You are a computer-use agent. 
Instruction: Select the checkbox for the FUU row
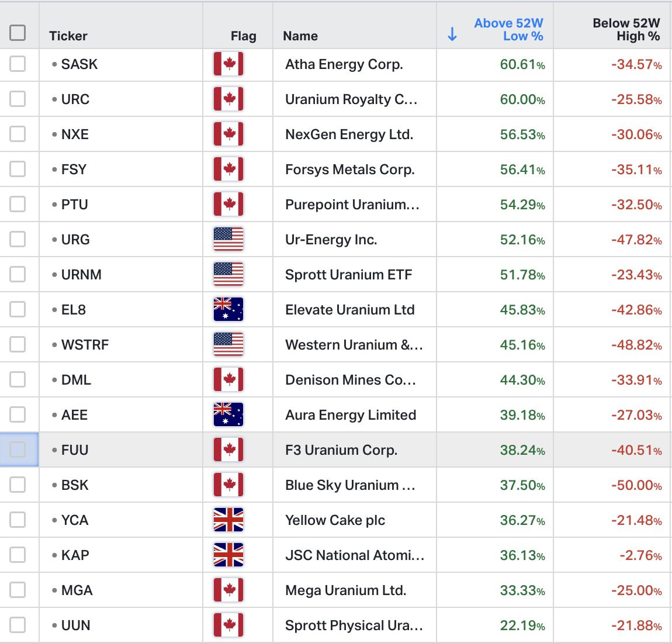pos(18,450)
